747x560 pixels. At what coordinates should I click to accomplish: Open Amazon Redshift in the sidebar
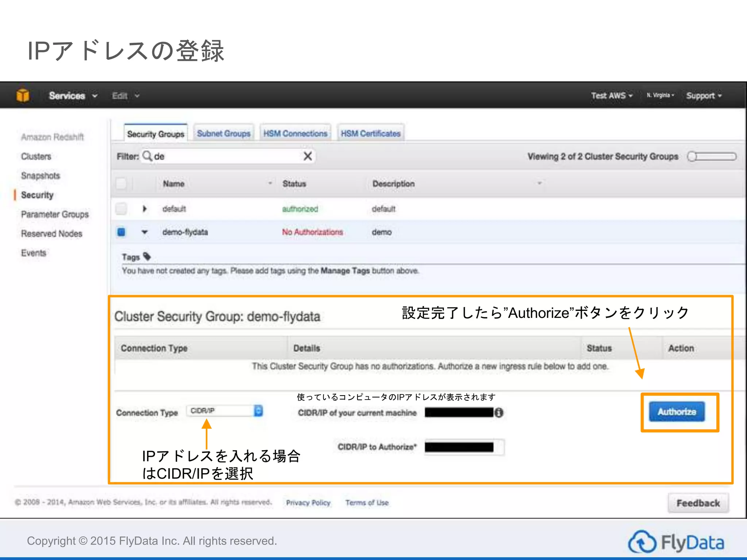53,137
